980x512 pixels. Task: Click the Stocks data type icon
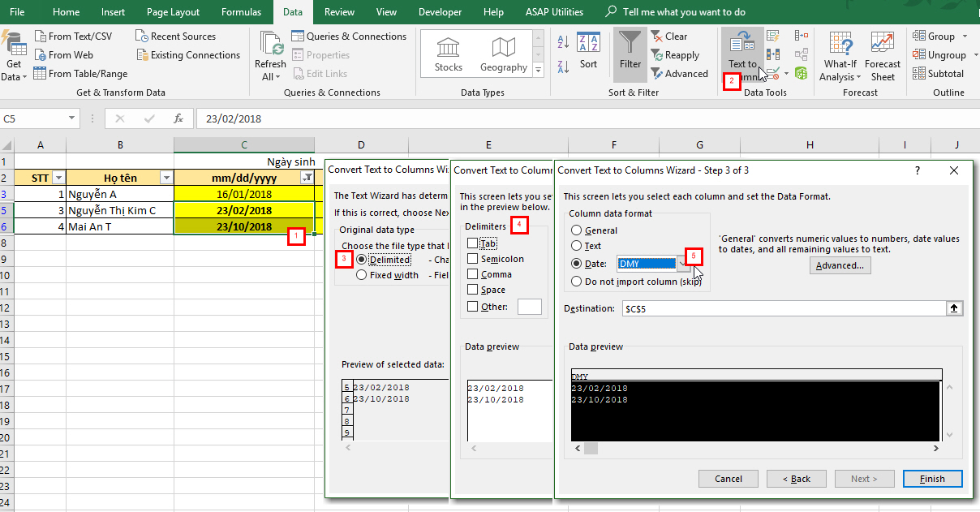pyautogui.click(x=448, y=48)
